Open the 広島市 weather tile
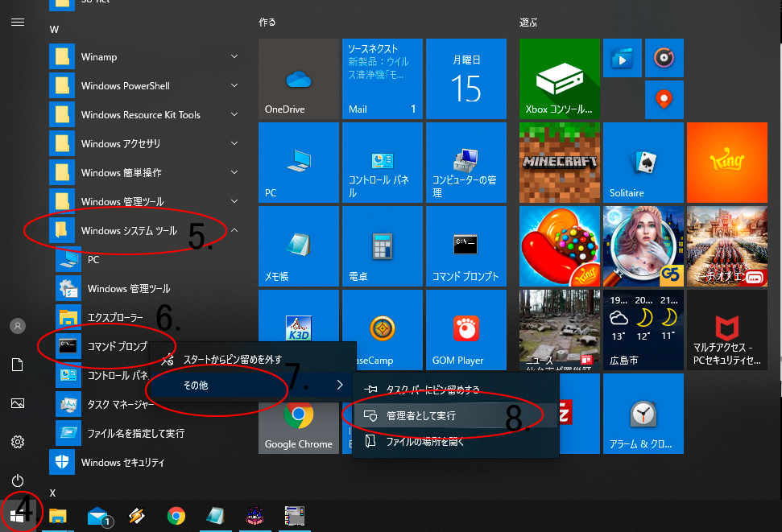 [643, 330]
